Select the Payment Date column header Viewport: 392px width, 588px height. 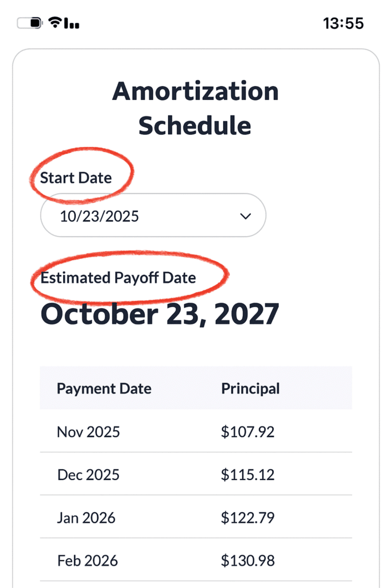104,388
